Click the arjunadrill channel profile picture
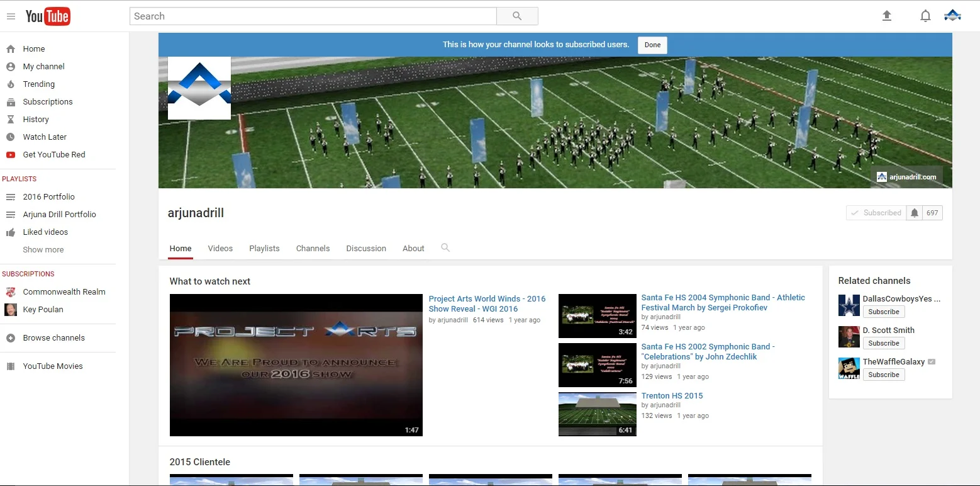 pyautogui.click(x=199, y=88)
